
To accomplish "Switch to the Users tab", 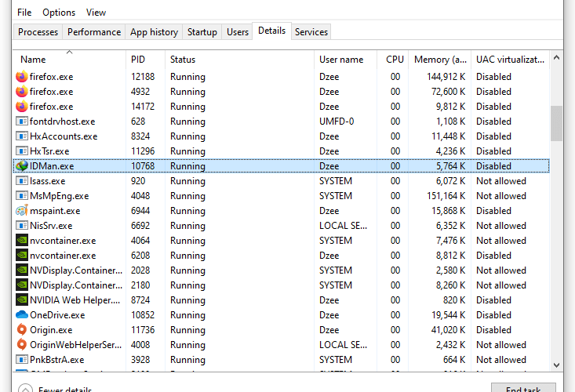I will 237,32.
